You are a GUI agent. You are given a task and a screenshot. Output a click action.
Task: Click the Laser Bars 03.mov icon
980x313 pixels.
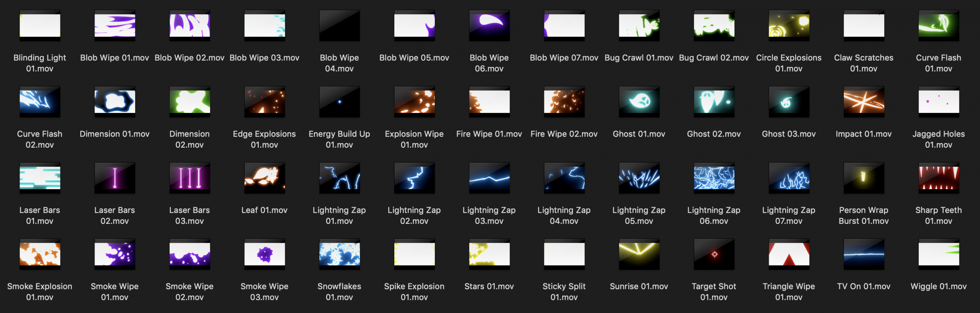(189, 178)
